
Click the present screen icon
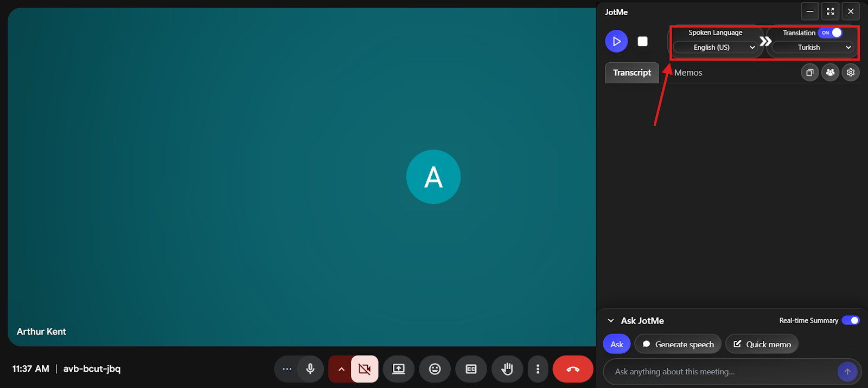coord(399,369)
